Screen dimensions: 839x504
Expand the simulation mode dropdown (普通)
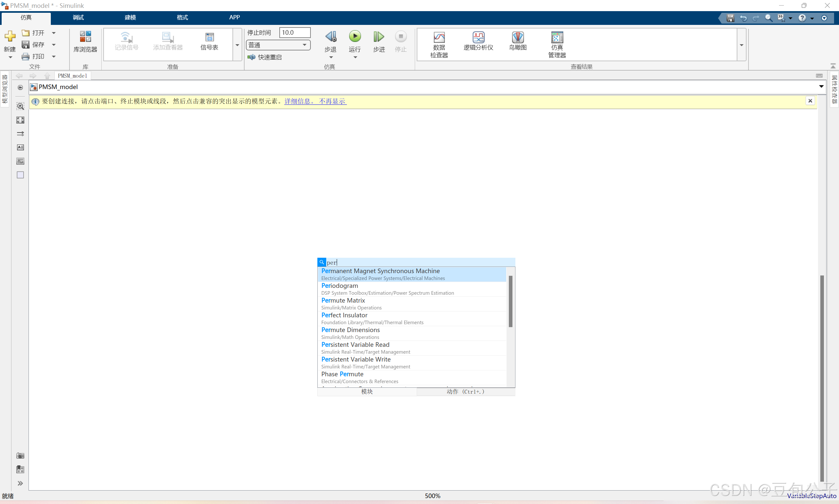pyautogui.click(x=304, y=45)
